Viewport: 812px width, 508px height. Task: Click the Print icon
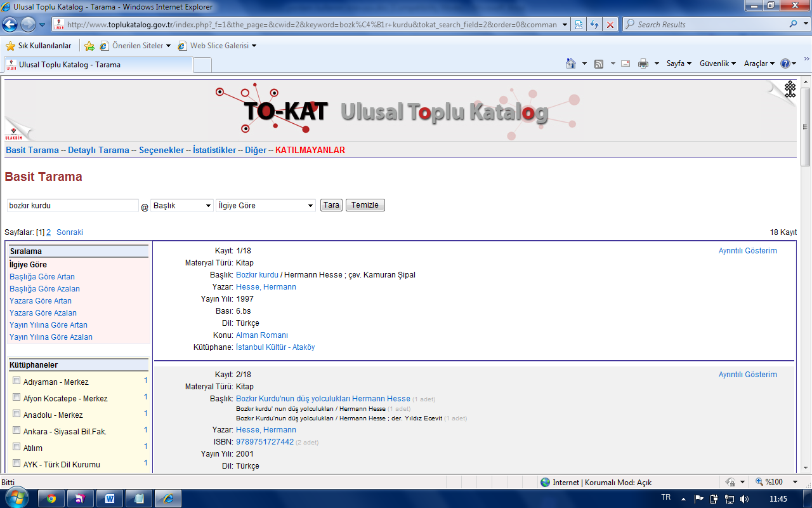[x=643, y=63]
